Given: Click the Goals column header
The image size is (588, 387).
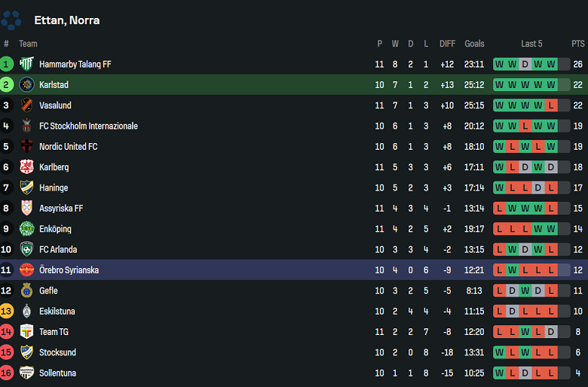Looking at the screenshot, I should [475, 44].
